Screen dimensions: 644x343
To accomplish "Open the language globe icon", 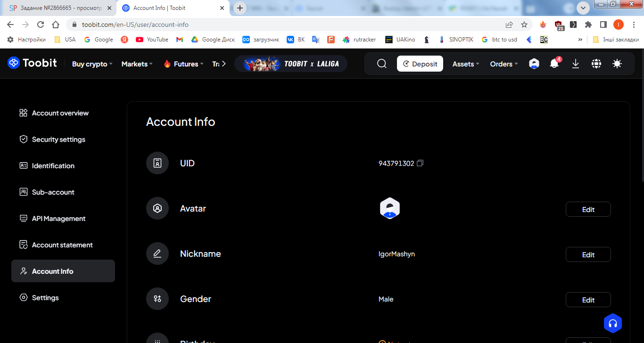I will [x=596, y=64].
